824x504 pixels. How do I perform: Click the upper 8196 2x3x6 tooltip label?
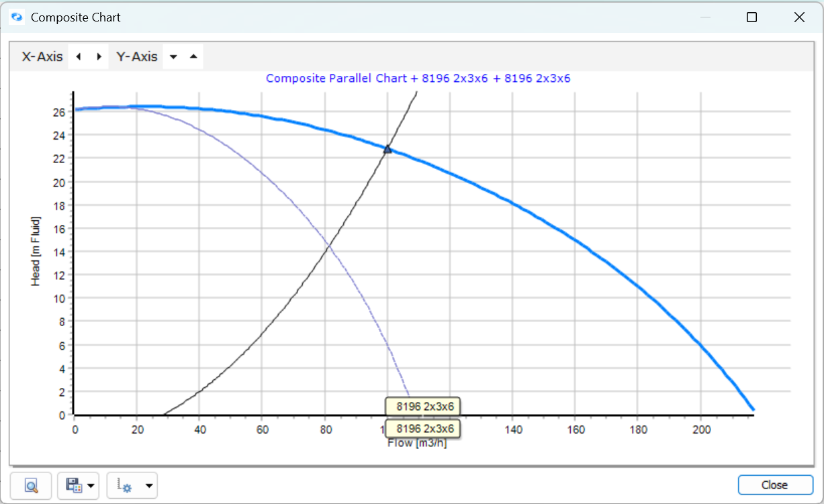point(422,407)
